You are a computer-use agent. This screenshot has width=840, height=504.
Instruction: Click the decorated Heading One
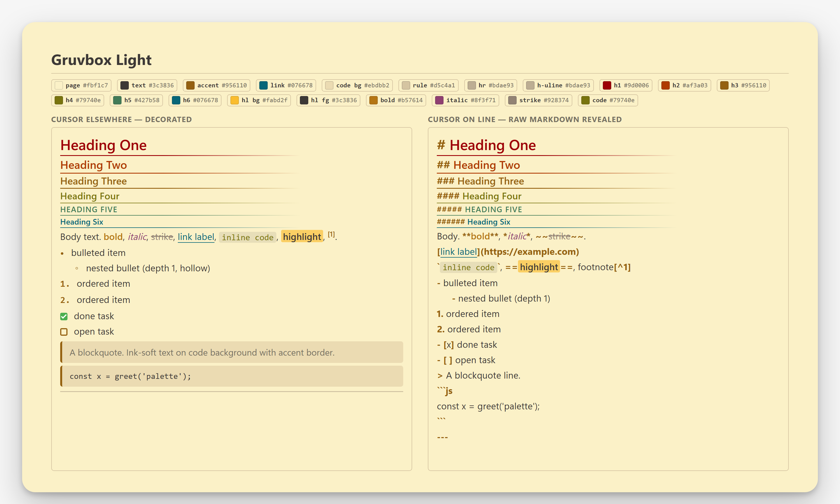pyautogui.click(x=104, y=145)
